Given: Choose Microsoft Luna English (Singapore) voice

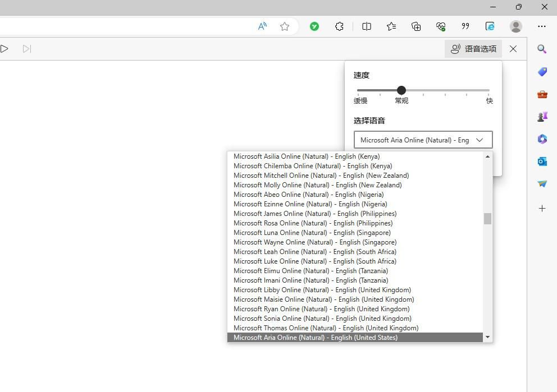Looking at the screenshot, I should (x=355, y=233).
